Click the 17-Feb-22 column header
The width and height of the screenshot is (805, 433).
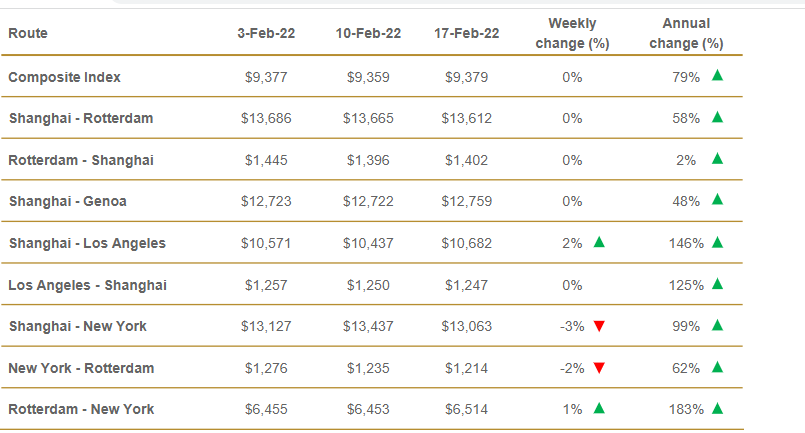(466, 34)
